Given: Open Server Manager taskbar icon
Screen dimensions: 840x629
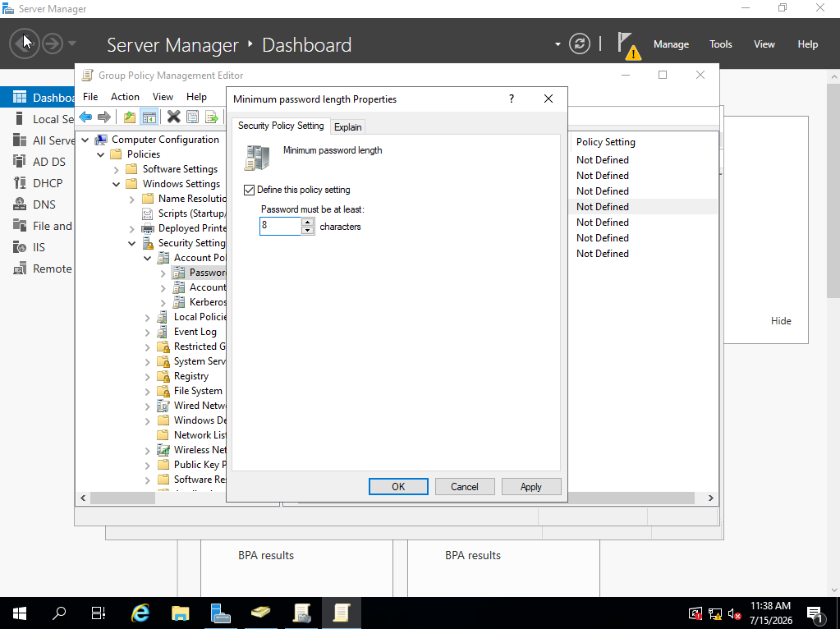Looking at the screenshot, I should point(221,613).
